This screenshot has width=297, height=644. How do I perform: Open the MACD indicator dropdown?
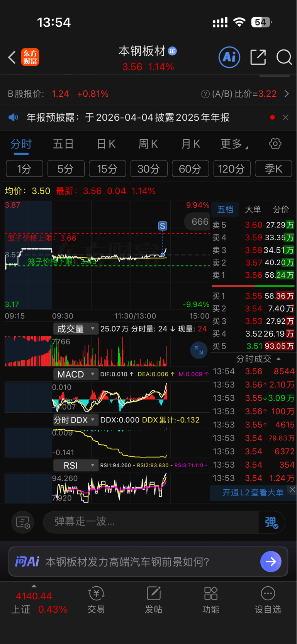[76, 374]
